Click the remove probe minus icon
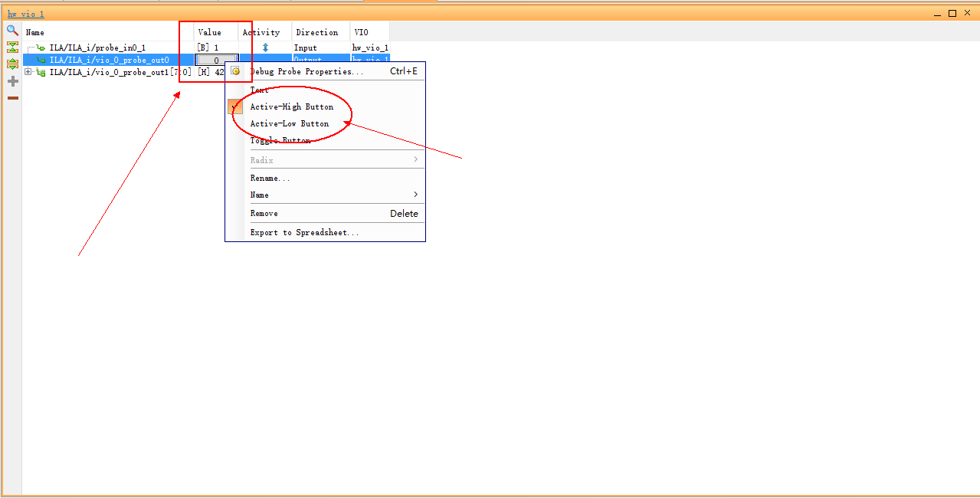Image resolution: width=980 pixels, height=498 pixels. [12, 98]
